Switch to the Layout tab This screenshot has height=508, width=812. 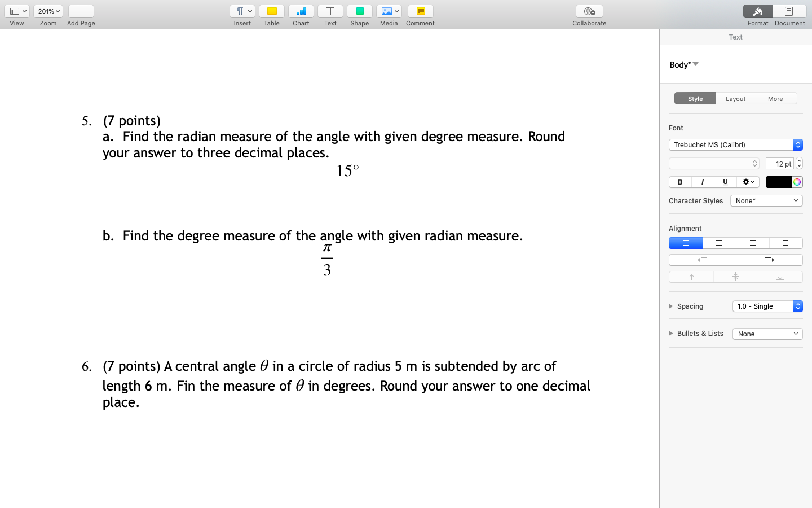[735, 98]
